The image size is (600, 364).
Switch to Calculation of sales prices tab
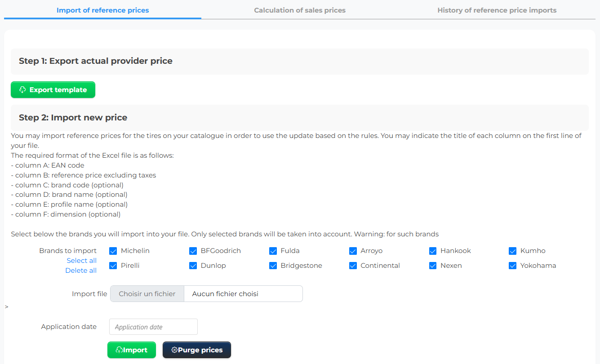click(x=300, y=10)
